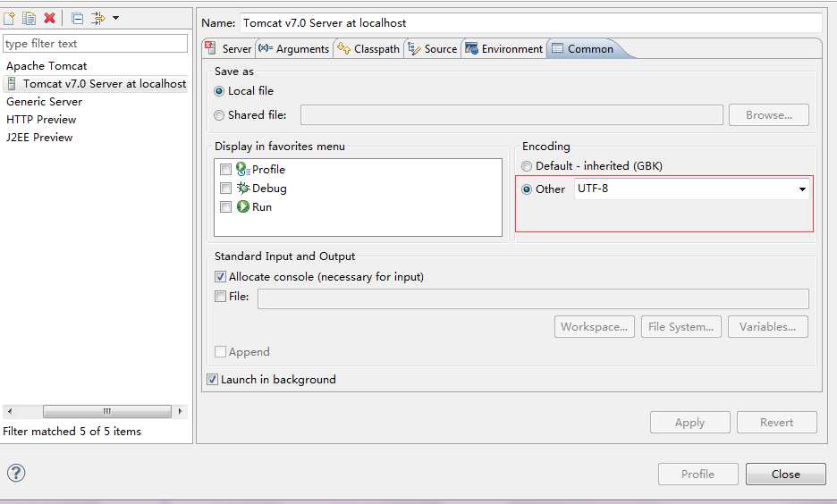Viewport: 837px width, 504px height.
Task: Click the horizontal scrollbar thumb in the left panel
Action: click(x=106, y=411)
